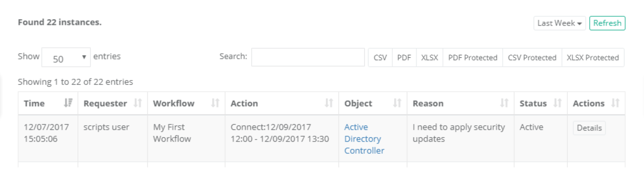This screenshot has height=173, width=644.
Task: Click sort arrows in Actions header
Action: click(615, 103)
